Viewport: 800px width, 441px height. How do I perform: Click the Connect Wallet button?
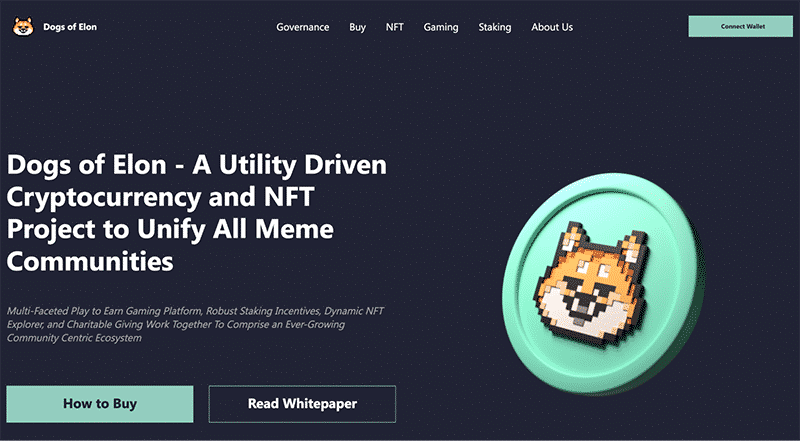point(741,26)
